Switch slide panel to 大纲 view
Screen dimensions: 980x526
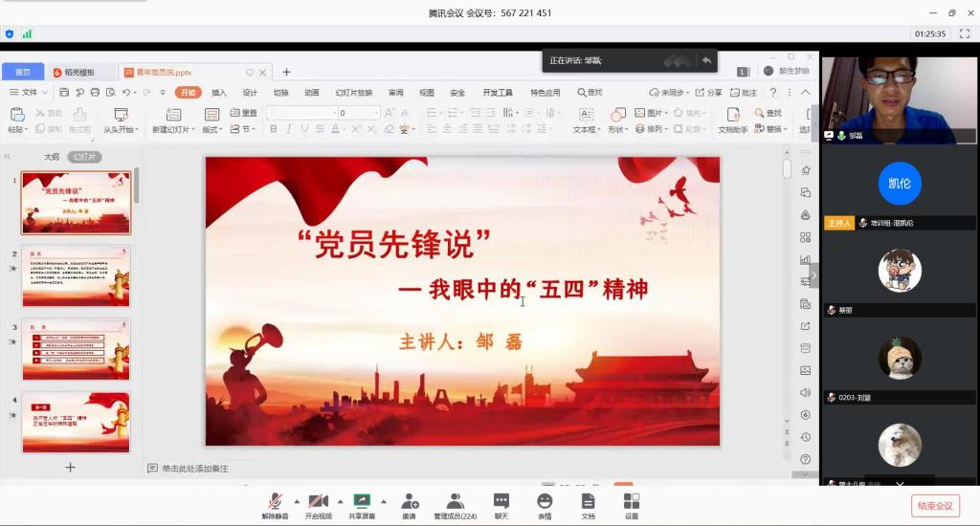[x=52, y=157]
